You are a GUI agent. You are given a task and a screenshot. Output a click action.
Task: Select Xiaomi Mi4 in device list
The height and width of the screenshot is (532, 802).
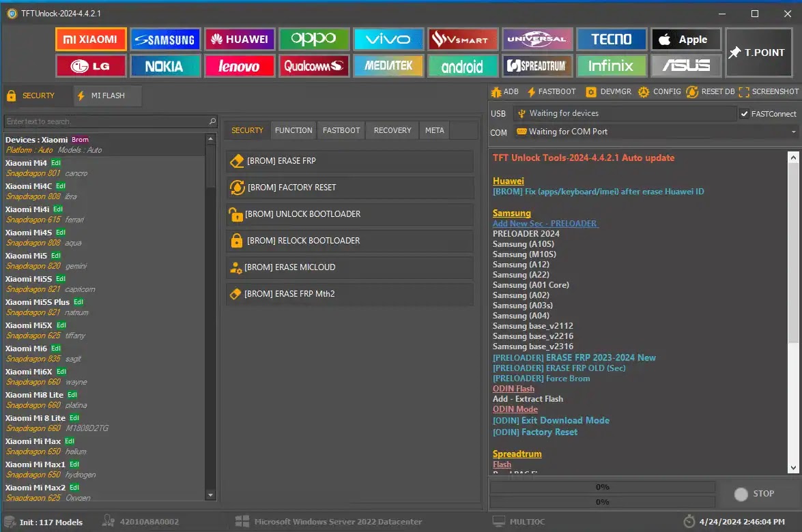coord(104,168)
